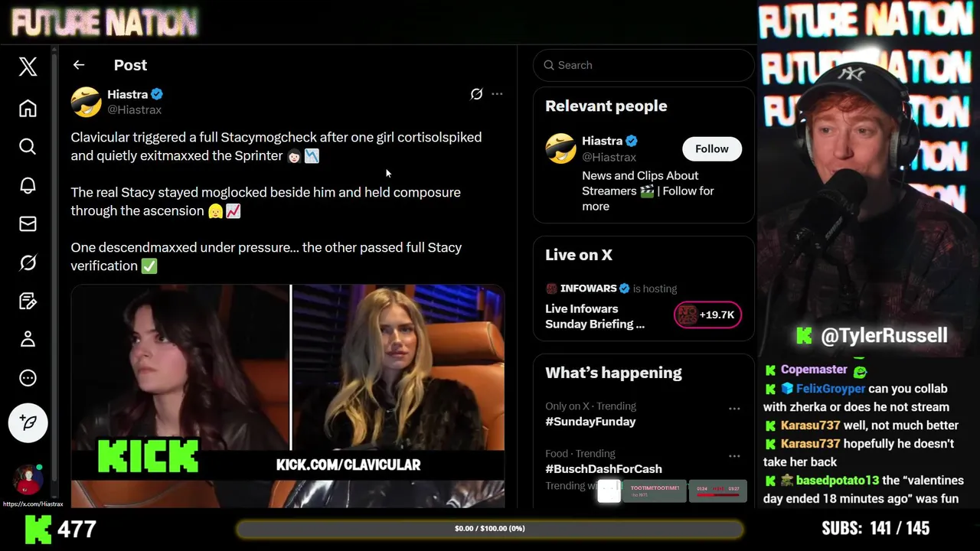Click the search magnifier icon in search box
This screenshot has width=980, height=551.
point(549,65)
